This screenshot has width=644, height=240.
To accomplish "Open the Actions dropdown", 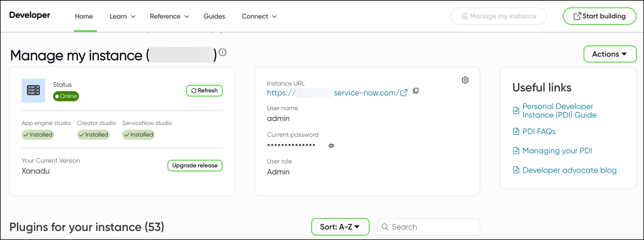I will tap(610, 54).
